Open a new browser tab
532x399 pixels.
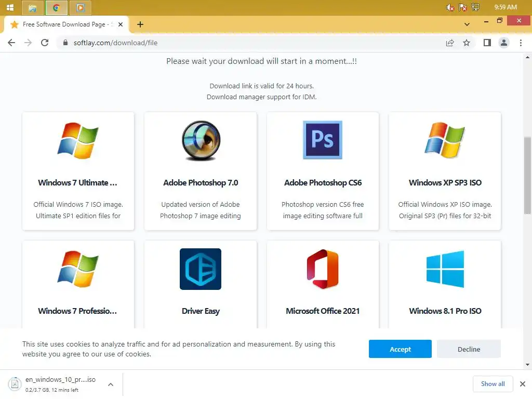[x=140, y=24]
